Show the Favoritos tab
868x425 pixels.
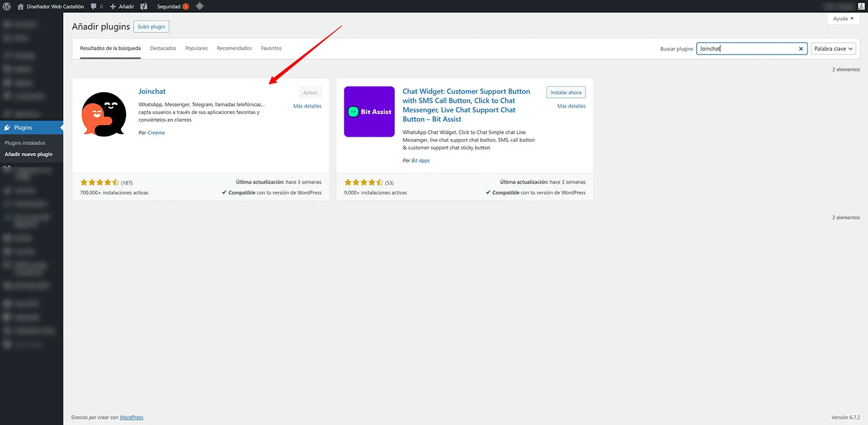[271, 49]
